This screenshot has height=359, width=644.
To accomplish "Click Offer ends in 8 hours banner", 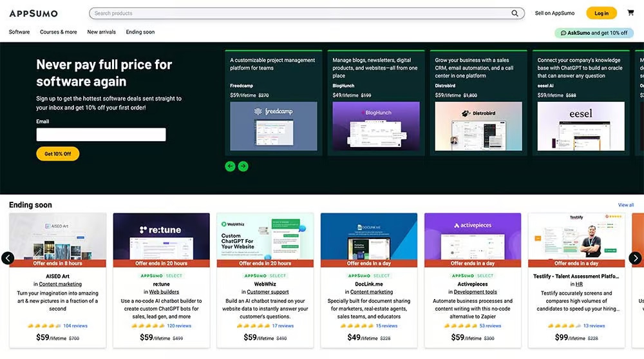I will pyautogui.click(x=57, y=263).
